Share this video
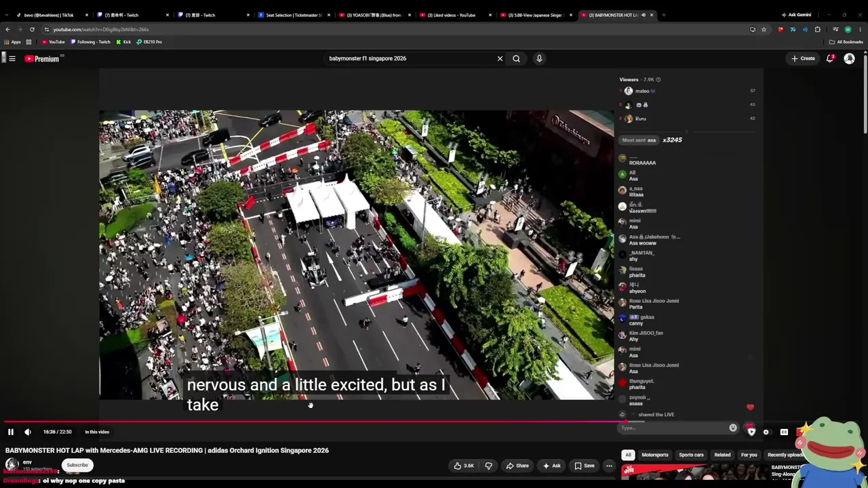868x488 pixels. [x=517, y=466]
